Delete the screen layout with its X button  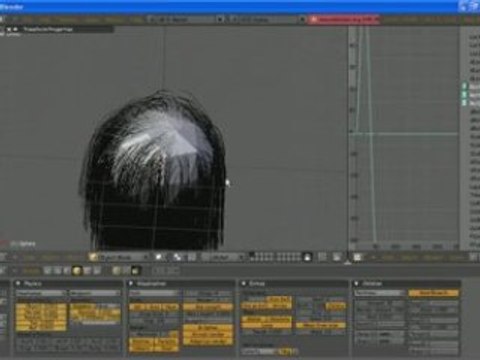pos(220,20)
